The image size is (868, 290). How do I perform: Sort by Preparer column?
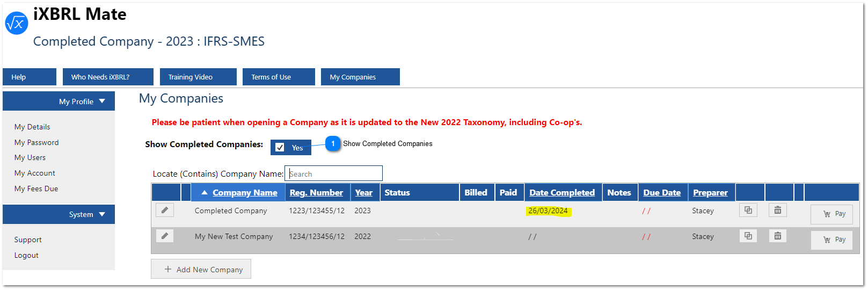tap(710, 192)
